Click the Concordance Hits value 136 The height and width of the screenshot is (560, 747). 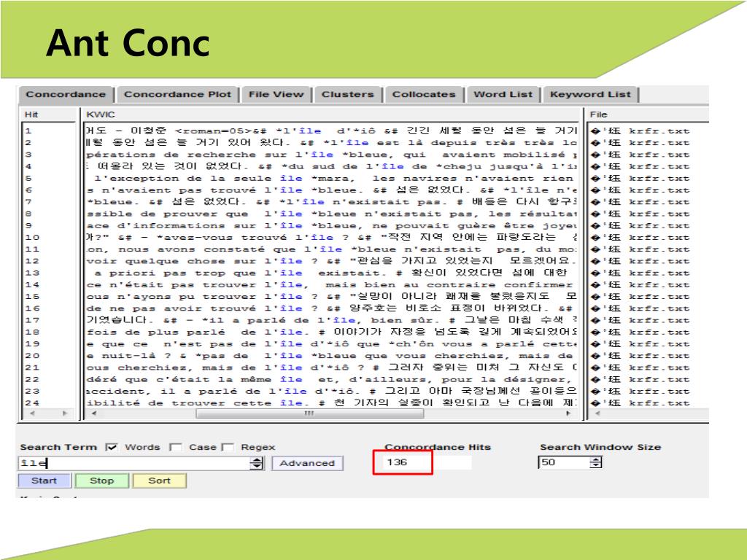point(397,462)
